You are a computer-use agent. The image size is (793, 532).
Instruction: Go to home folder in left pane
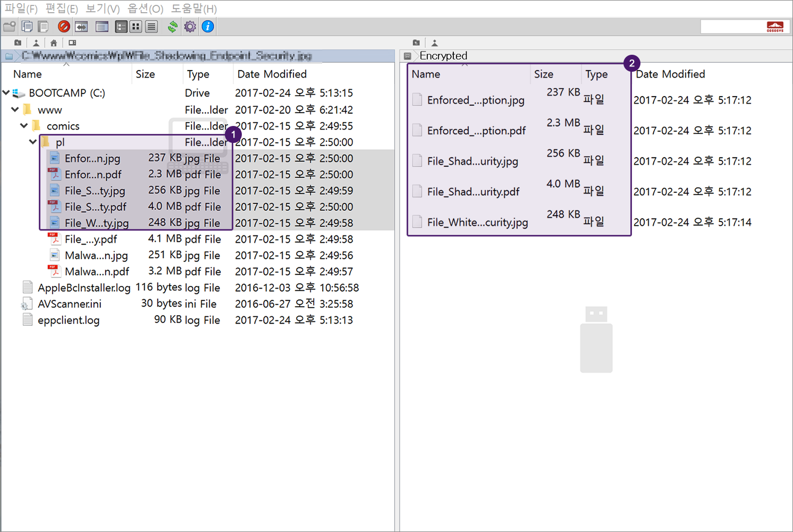click(54, 43)
